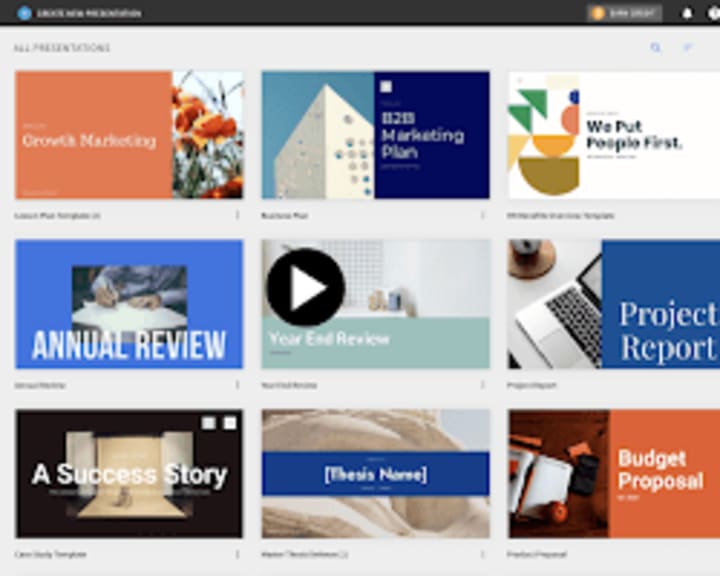Play the Year End Review video

tap(305, 287)
